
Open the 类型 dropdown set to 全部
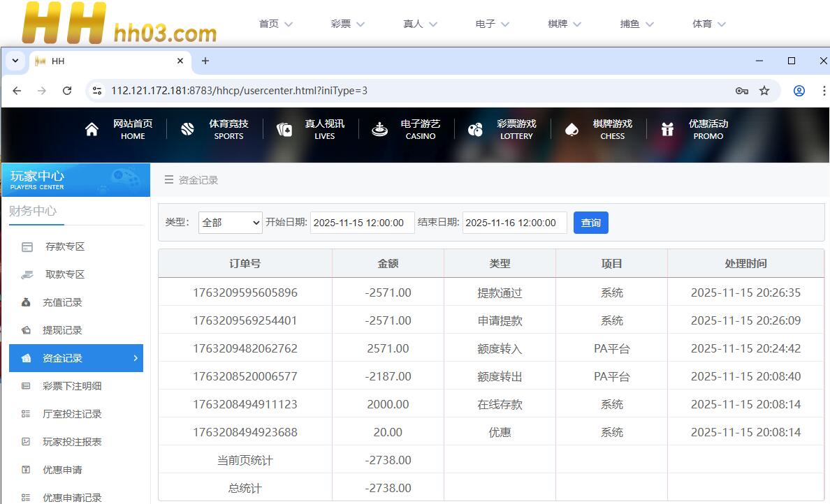230,223
